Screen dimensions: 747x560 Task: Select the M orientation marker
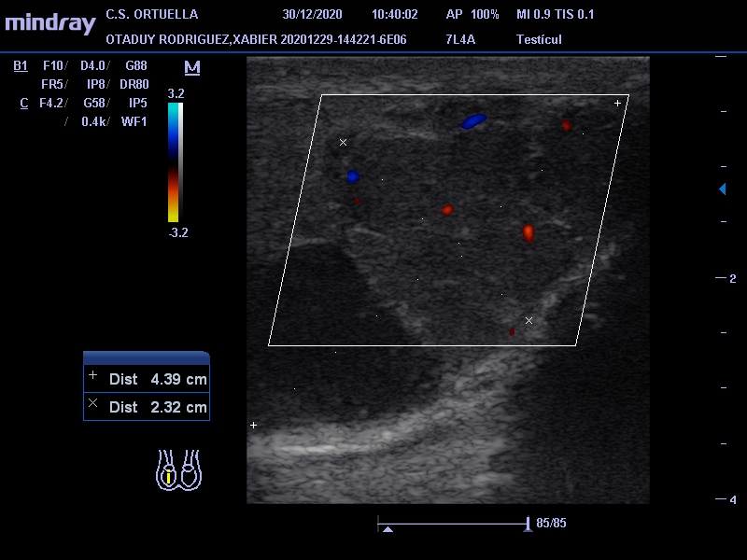tap(193, 67)
